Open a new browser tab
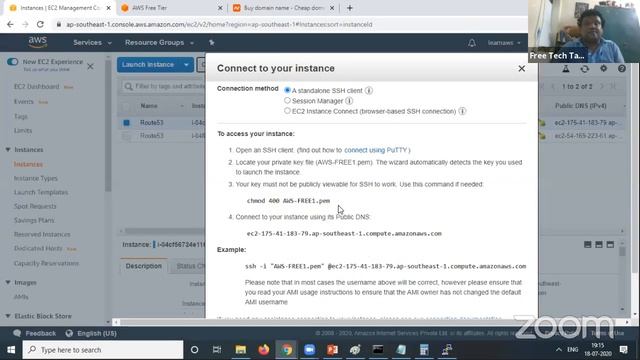Image resolution: width=640 pixels, height=360 pixels. click(349, 8)
